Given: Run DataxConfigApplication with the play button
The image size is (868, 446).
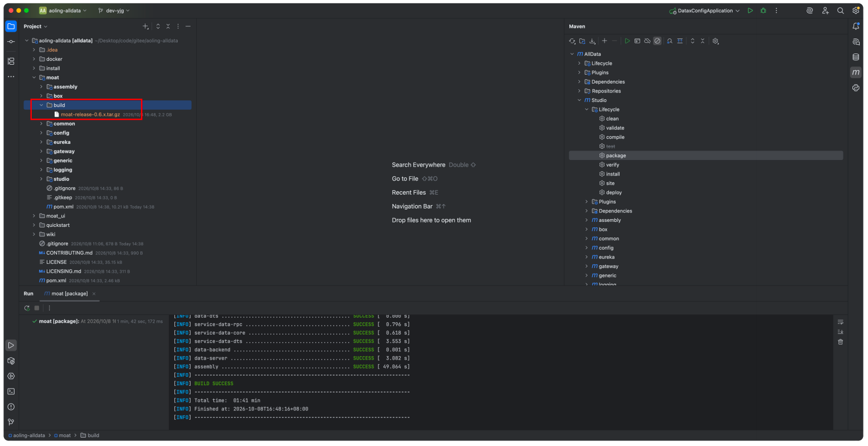Looking at the screenshot, I should pos(750,11).
